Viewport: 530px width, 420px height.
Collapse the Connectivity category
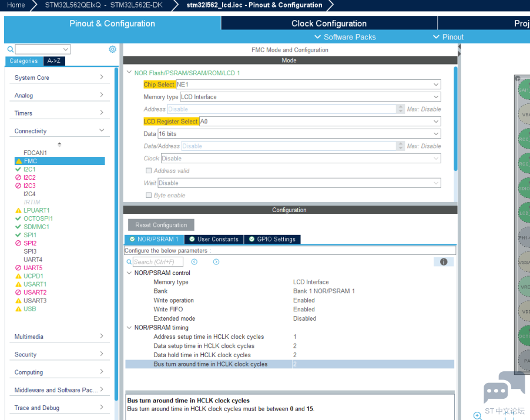tap(102, 130)
